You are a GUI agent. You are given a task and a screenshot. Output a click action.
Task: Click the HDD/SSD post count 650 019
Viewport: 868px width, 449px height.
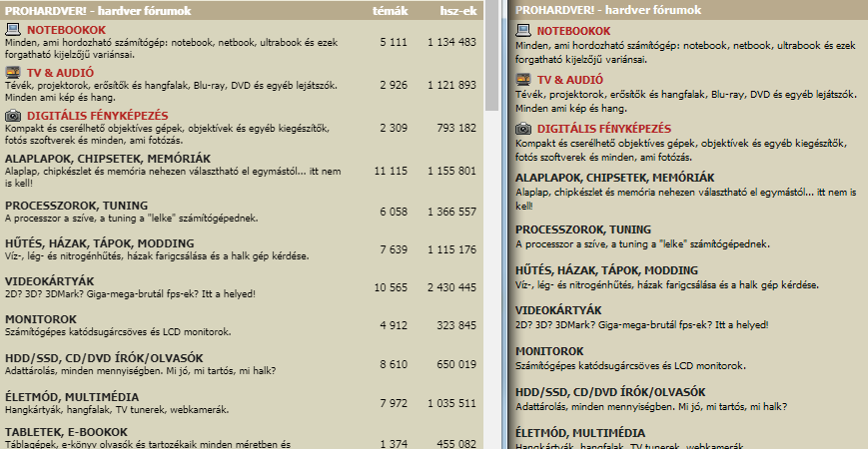coord(456,364)
